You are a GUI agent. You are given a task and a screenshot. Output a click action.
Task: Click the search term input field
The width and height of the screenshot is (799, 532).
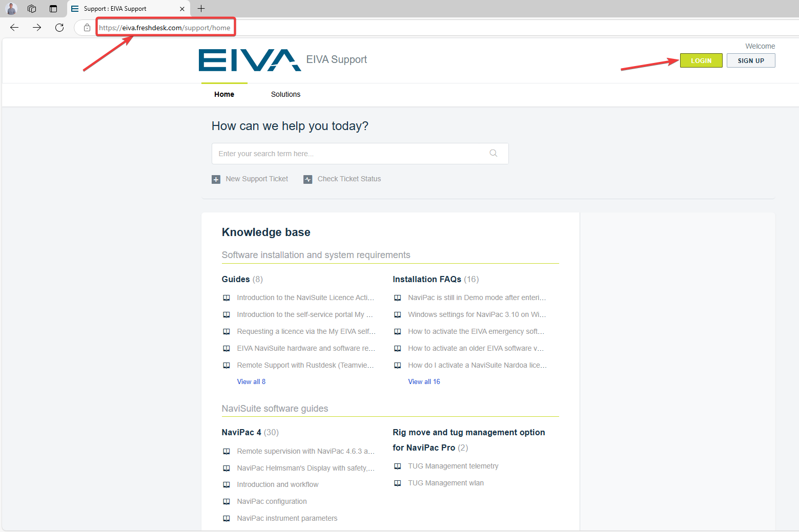[x=360, y=154]
